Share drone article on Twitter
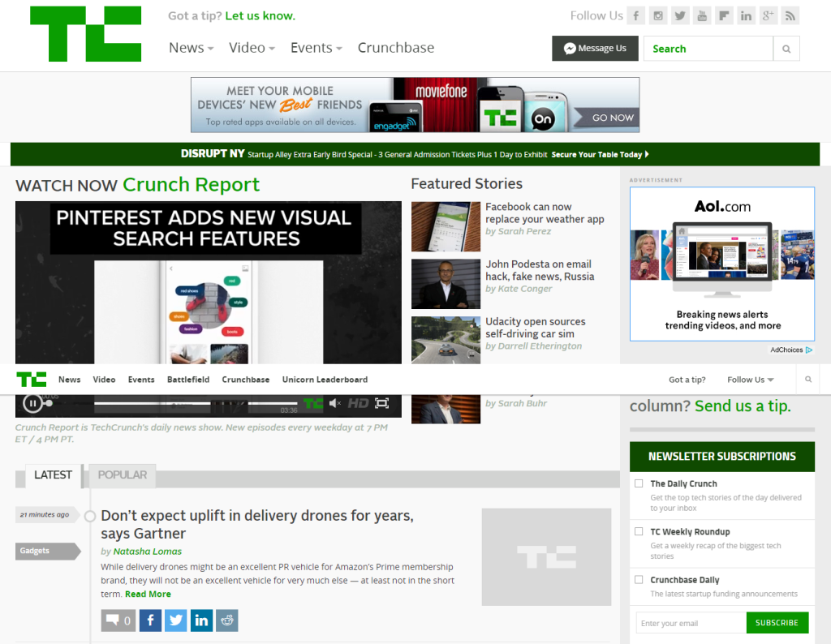 pyautogui.click(x=176, y=620)
